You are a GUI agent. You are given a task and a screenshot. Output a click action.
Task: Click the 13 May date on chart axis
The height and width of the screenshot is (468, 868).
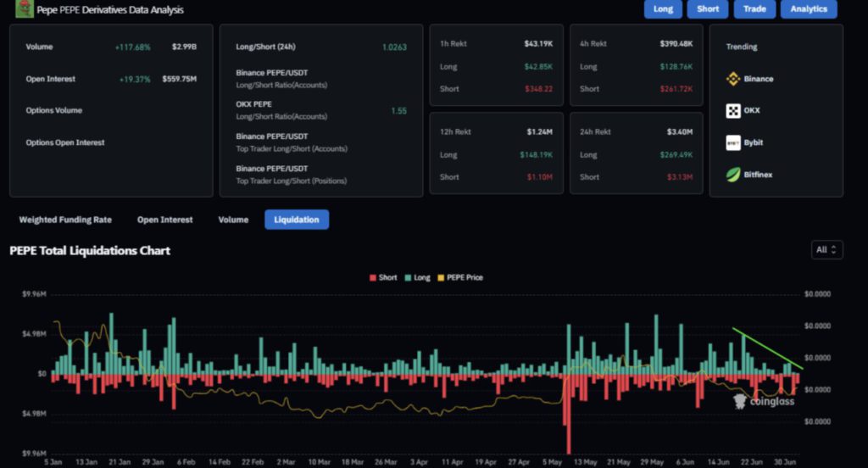click(x=585, y=462)
